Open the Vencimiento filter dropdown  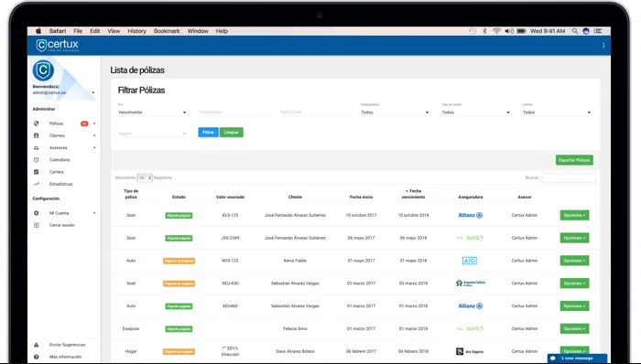[x=152, y=112]
